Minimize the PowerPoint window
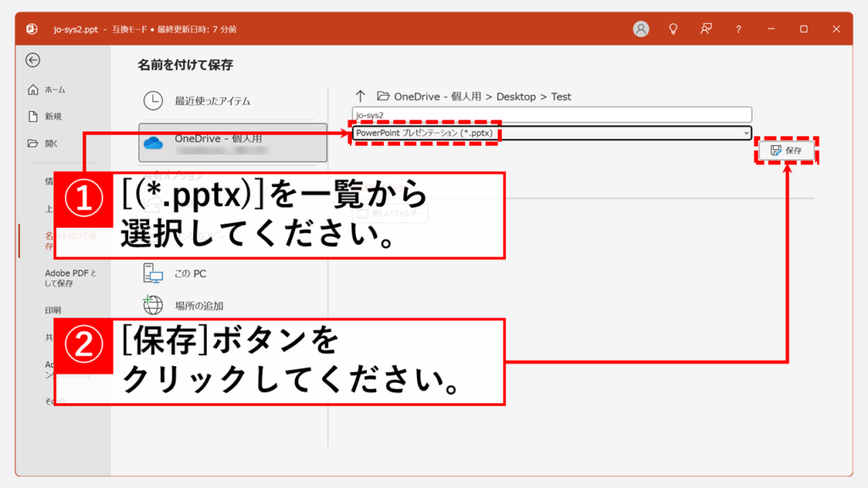Screen dimensions: 868x488 771,29
